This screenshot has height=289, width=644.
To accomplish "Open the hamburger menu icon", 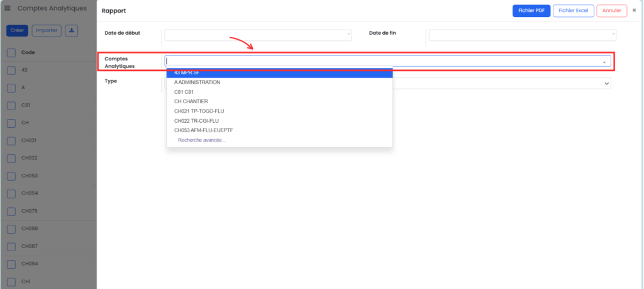I will 8,9.
